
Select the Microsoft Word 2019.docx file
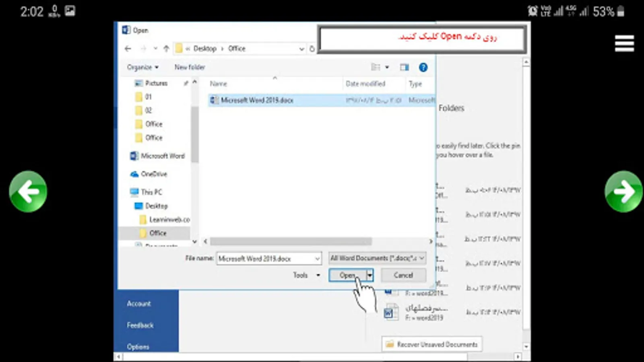pos(321,100)
